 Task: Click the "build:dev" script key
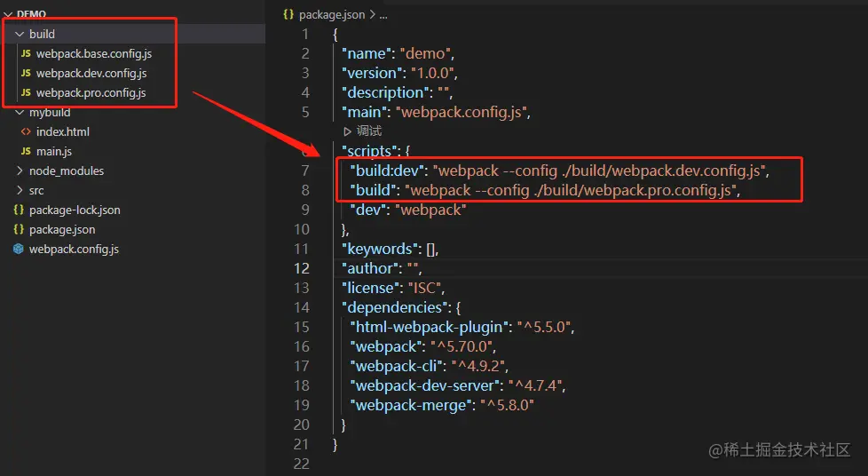389,171
